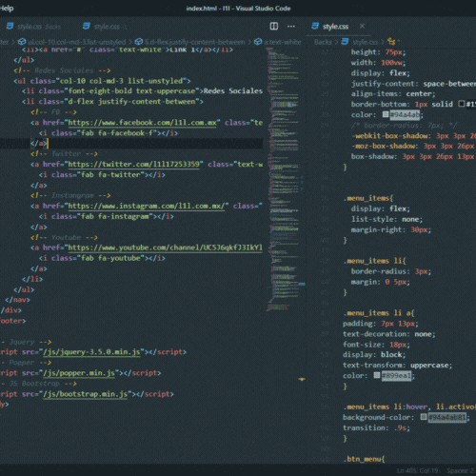476x476 pixels.
Task: Click the Ln 405, Col 19 status item
Action: coord(418,470)
